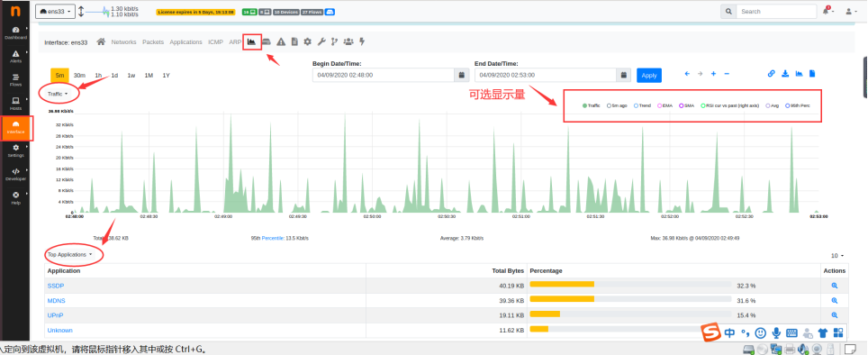Viewport: 868px width, 355px height.
Task: Open the interface alerts warning triangle
Action: pyautogui.click(x=281, y=41)
